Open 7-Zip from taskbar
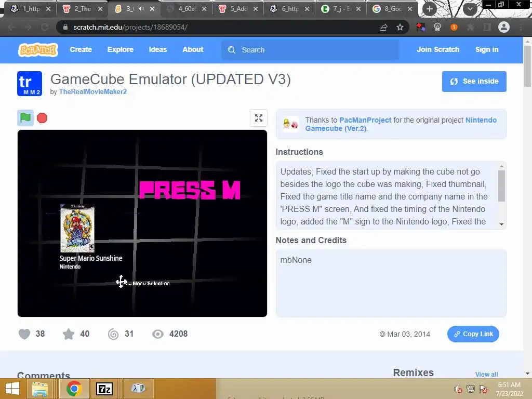This screenshot has width=532, height=399. coord(104,389)
